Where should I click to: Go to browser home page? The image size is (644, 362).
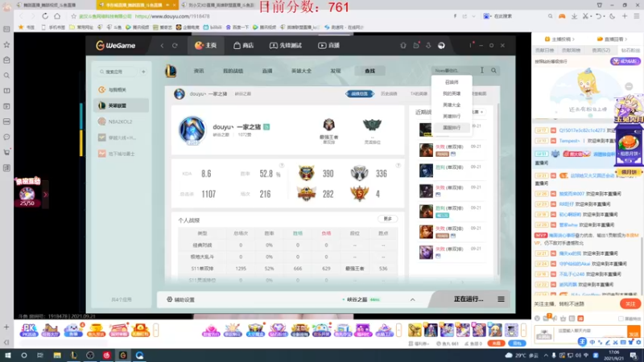(57, 16)
